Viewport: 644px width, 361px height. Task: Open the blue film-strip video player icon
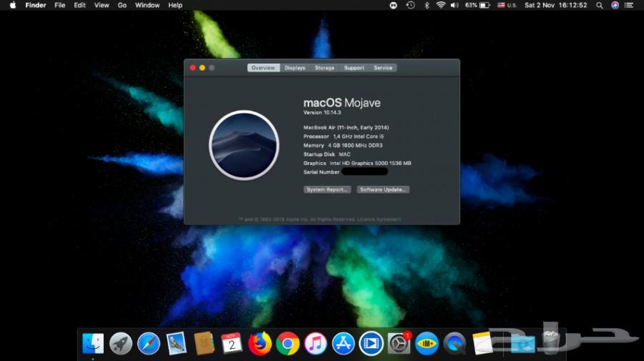(x=371, y=343)
